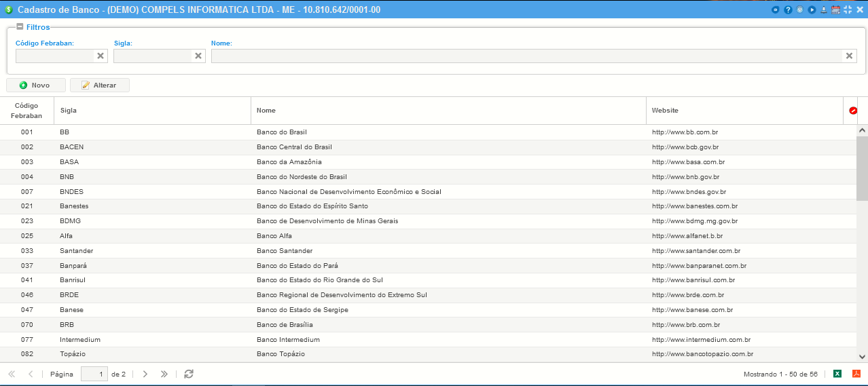Image resolution: width=868 pixels, height=386 pixels.
Task: Select Banco do Estado do Espírito Santo
Action: point(428,206)
